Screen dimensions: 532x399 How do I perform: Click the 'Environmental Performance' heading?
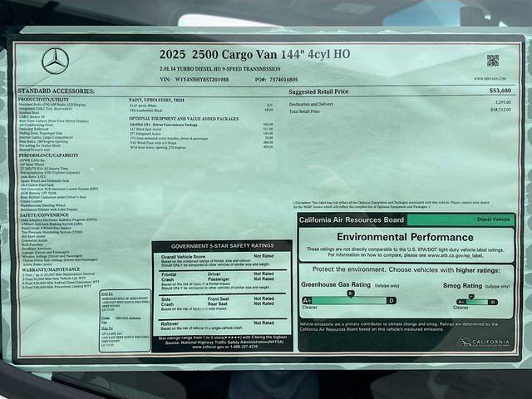pyautogui.click(x=405, y=237)
